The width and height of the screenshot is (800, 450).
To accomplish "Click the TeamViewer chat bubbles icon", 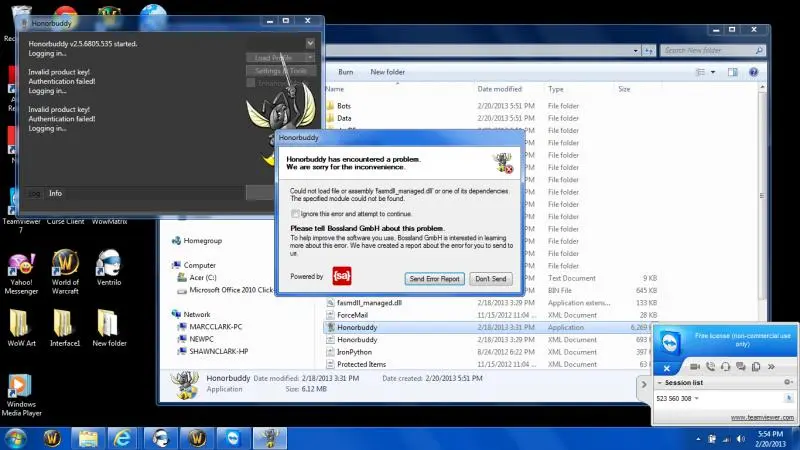I will (x=738, y=368).
